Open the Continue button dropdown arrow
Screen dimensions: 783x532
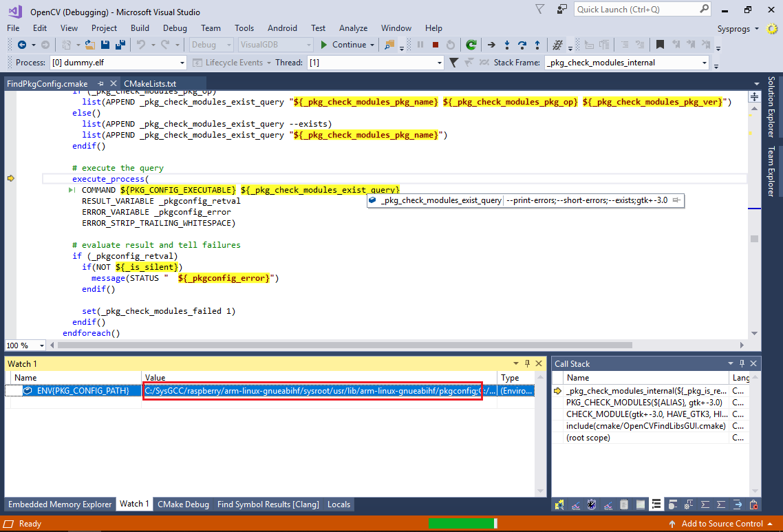click(x=372, y=45)
